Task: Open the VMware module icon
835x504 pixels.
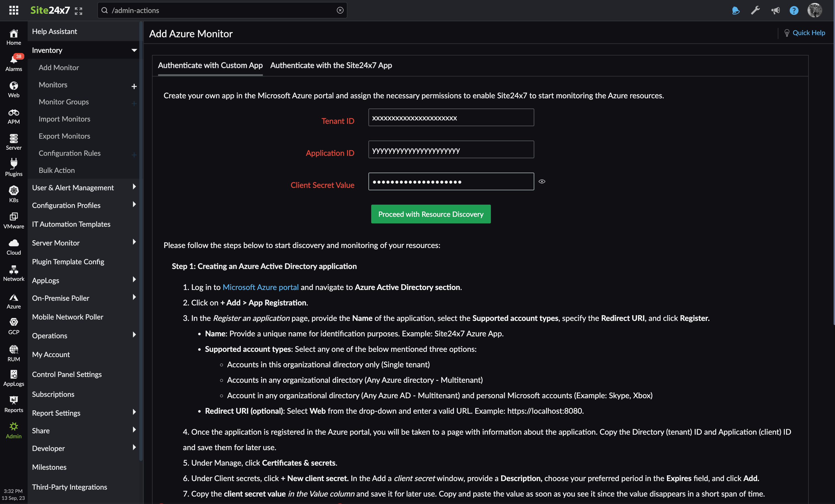Action: click(x=14, y=221)
